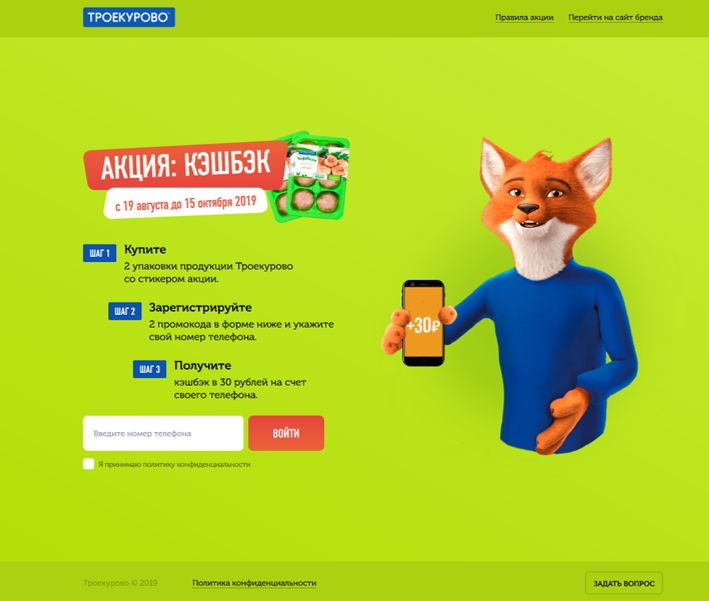
Task: Click the Получите step heading
Action: [x=203, y=365]
